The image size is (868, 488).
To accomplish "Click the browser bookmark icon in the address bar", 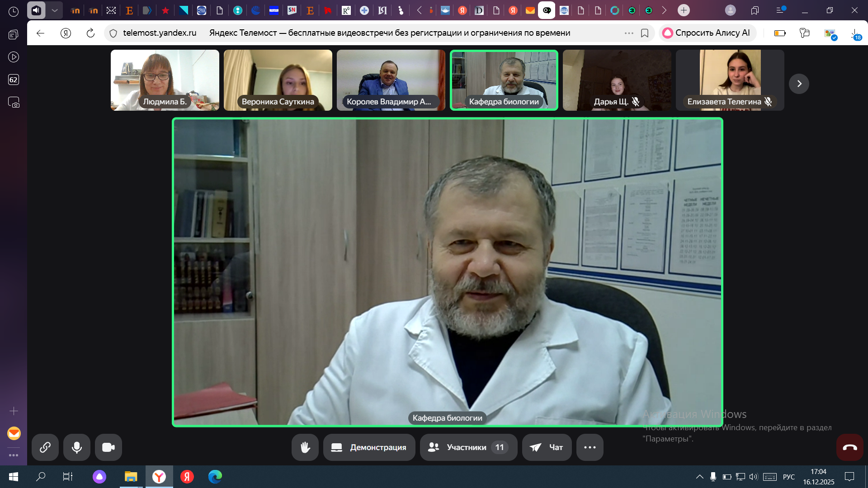I will (x=645, y=33).
